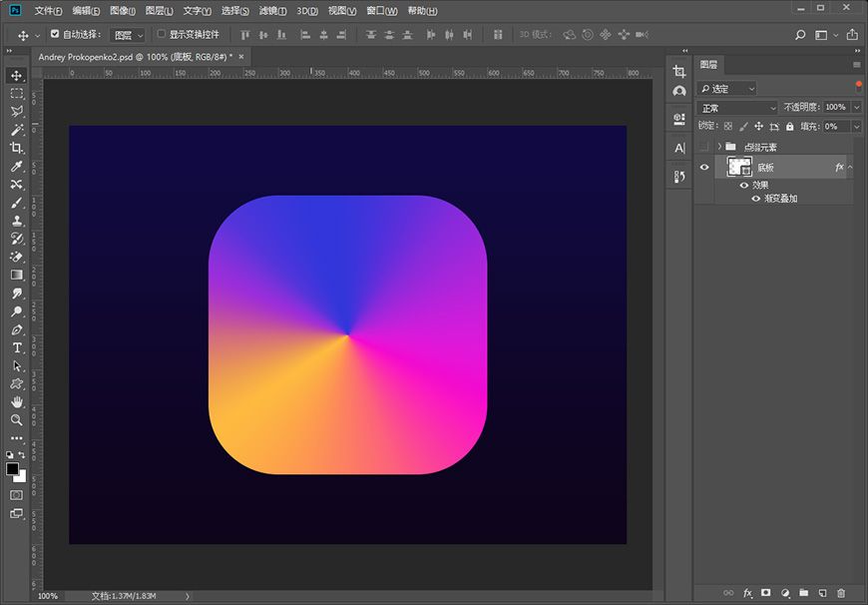The image size is (868, 605).
Task: Select the Dodge tool
Action: coord(17,311)
